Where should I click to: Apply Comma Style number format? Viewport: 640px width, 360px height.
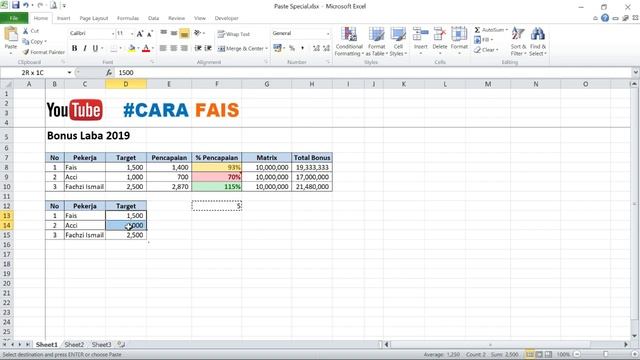tap(302, 48)
